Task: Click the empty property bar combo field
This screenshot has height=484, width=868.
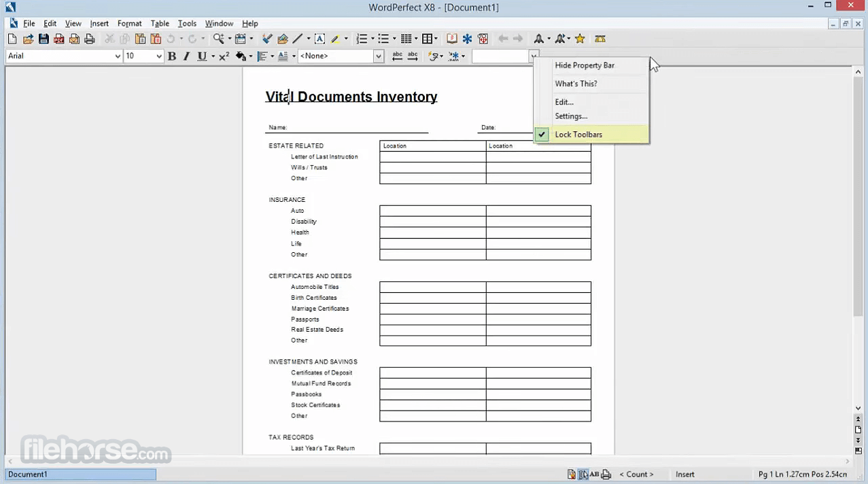Action: (500, 56)
